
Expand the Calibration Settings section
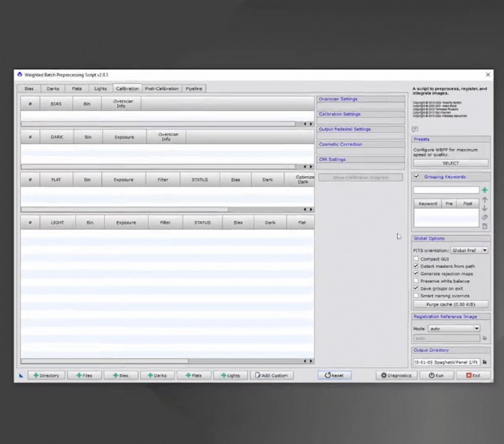pos(360,114)
